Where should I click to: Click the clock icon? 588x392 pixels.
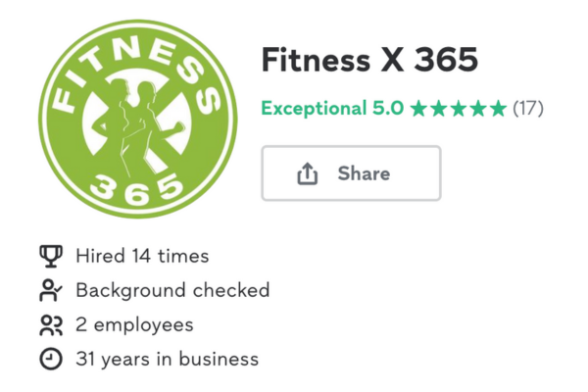click(50, 359)
